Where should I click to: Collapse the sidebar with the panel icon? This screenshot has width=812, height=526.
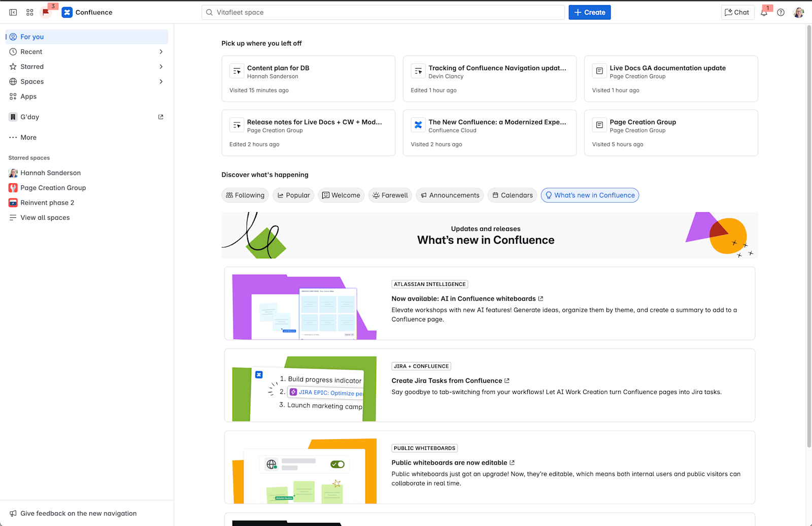[x=13, y=12]
